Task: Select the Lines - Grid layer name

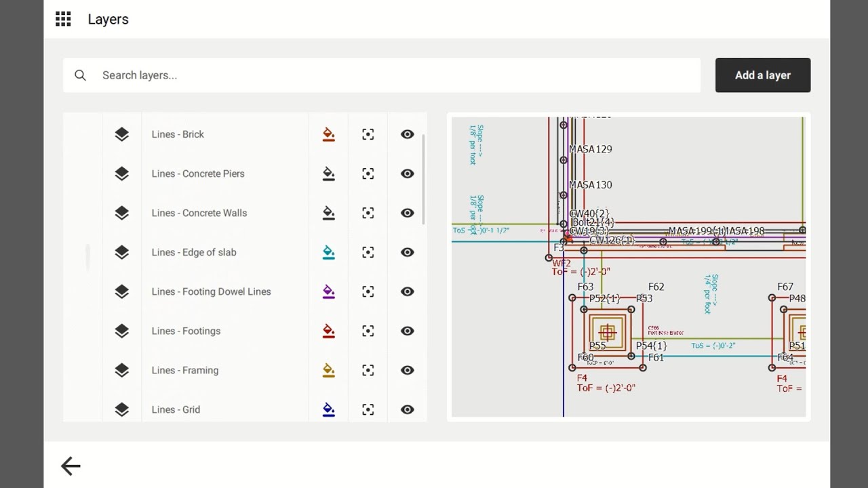Action: [176, 409]
